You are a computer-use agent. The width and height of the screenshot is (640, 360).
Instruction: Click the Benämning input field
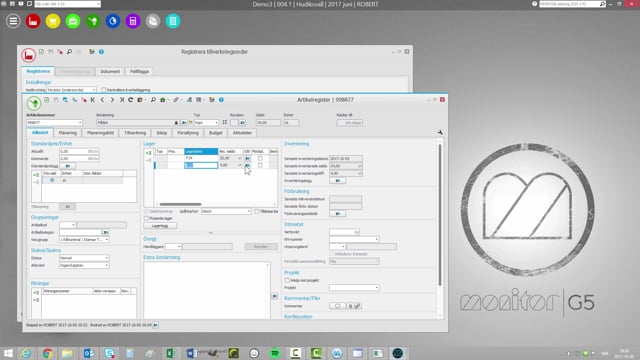click(138, 122)
